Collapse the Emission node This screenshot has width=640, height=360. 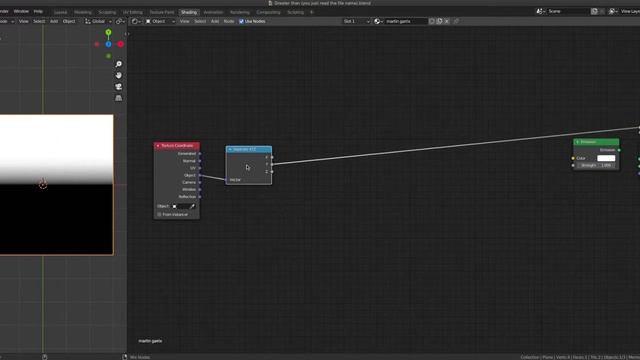click(577, 142)
